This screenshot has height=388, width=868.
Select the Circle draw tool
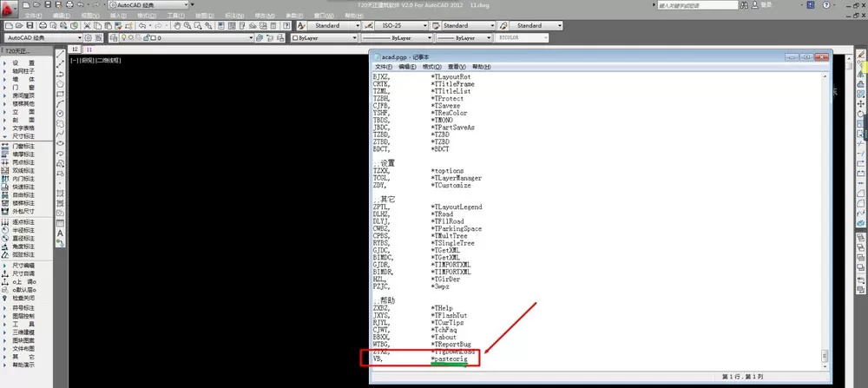pyautogui.click(x=61, y=114)
